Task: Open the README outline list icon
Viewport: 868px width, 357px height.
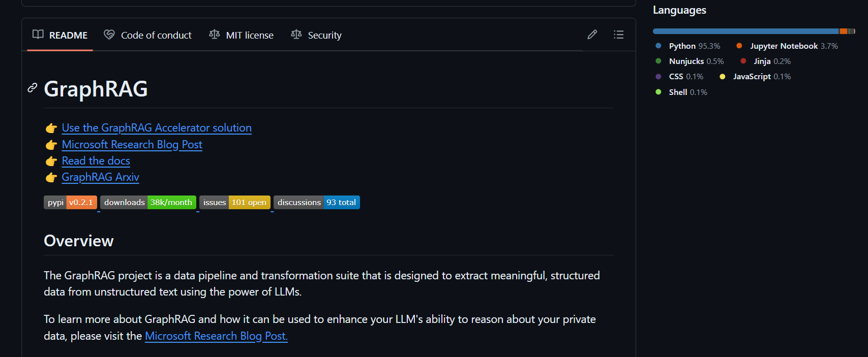Action: click(x=618, y=35)
